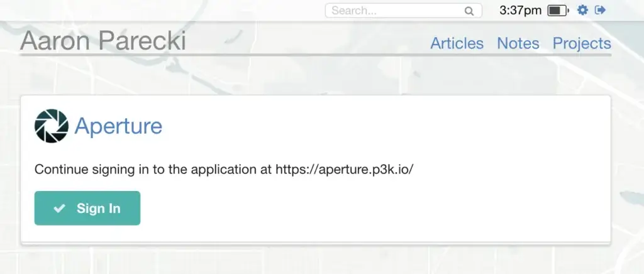Viewport: 644px width, 274px height.
Task: Click the gray line under site header
Action: [314, 55]
